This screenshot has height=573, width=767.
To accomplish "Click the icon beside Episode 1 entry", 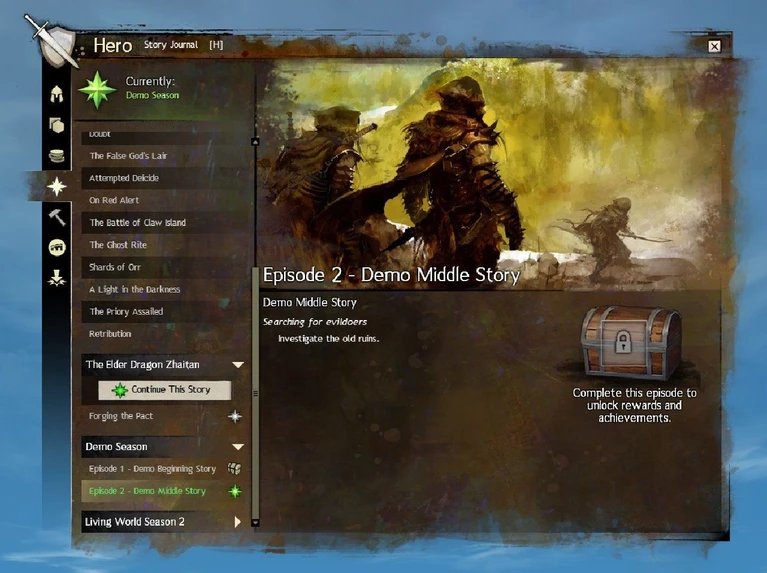I will [x=235, y=469].
